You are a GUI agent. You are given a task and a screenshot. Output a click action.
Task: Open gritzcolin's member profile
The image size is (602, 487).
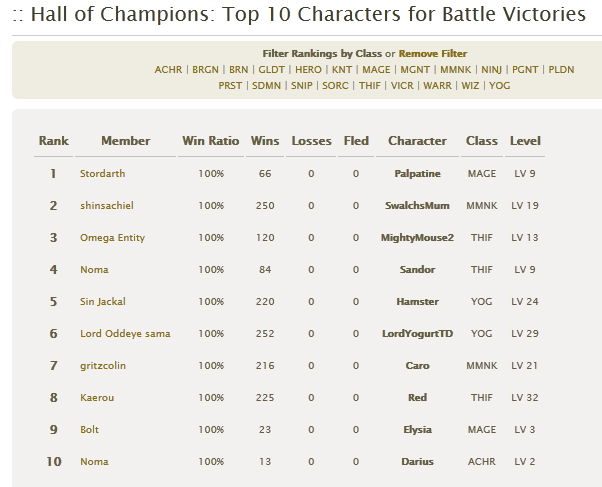pos(103,366)
